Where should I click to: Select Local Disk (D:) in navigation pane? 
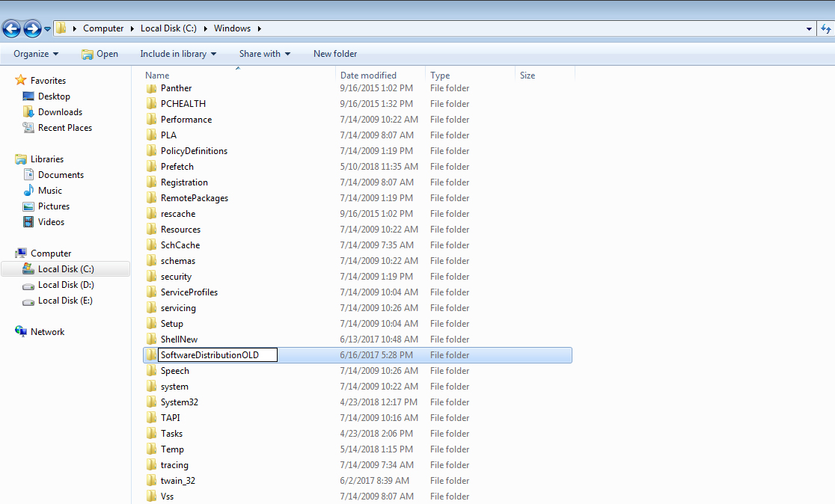pyautogui.click(x=66, y=285)
